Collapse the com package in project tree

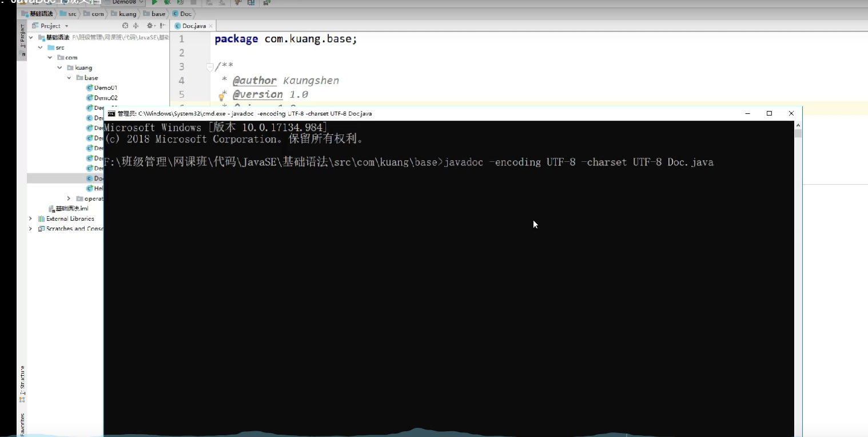point(50,57)
